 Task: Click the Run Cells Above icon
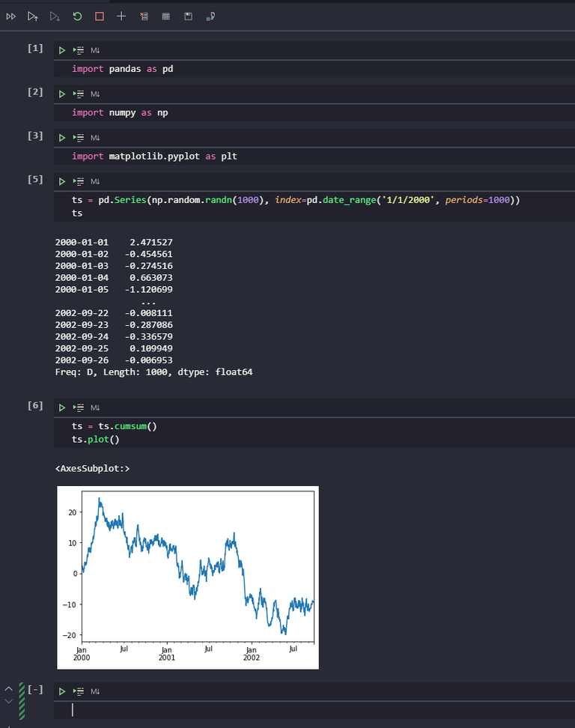click(32, 16)
